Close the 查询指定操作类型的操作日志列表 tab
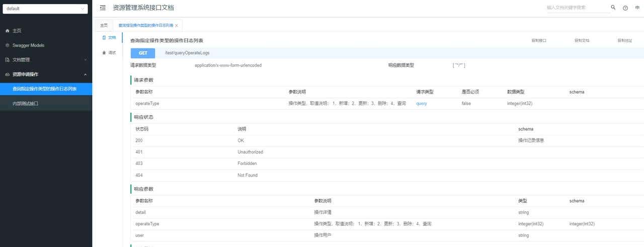The width and height of the screenshot is (644, 247). (177, 26)
